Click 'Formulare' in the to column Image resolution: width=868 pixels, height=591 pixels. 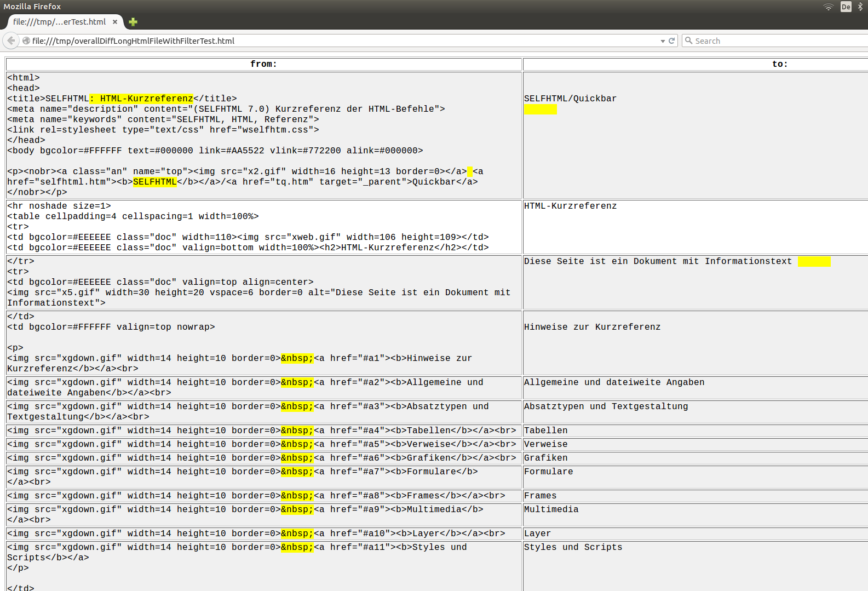coord(548,472)
